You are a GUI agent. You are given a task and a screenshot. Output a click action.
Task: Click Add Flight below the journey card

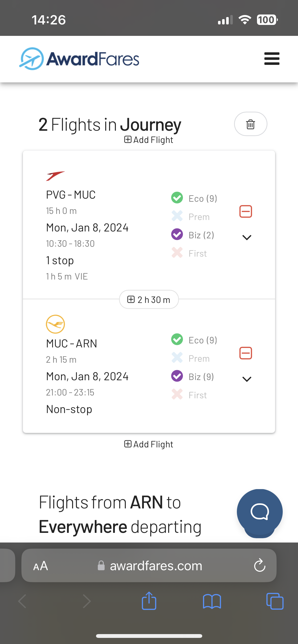pyautogui.click(x=149, y=444)
